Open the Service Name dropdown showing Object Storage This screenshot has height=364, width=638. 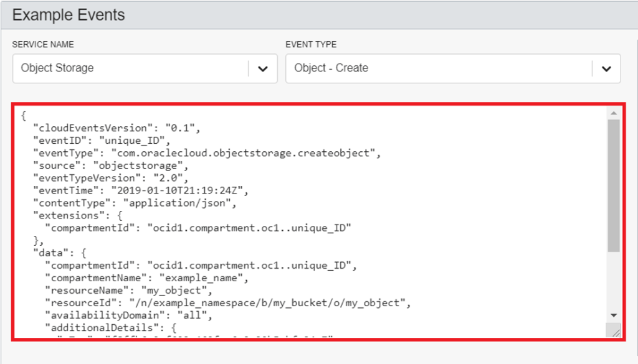click(x=131, y=68)
